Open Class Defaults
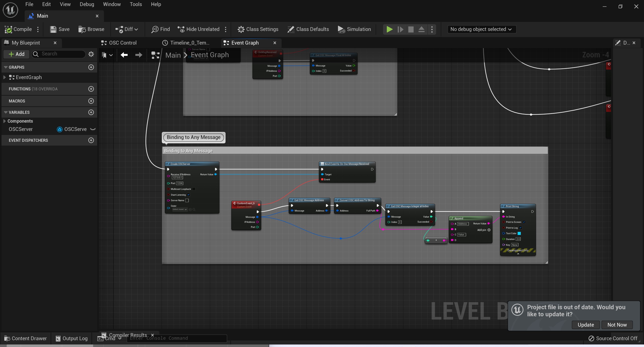The width and height of the screenshot is (644, 347). coord(308,29)
